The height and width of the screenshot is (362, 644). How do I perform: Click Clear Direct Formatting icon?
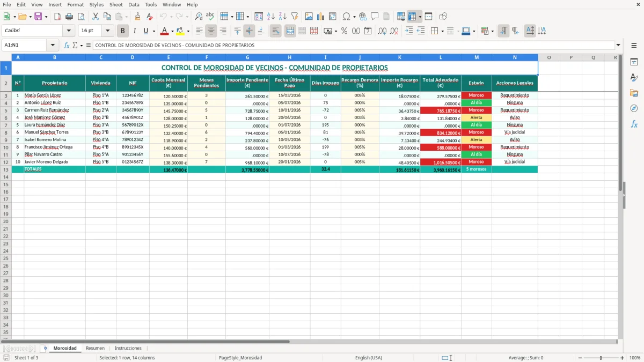click(150, 17)
